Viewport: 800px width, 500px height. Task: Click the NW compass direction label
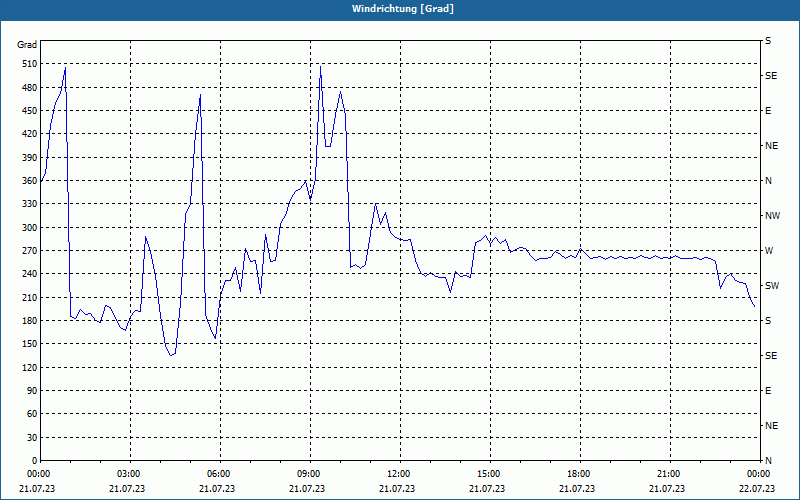coord(772,216)
